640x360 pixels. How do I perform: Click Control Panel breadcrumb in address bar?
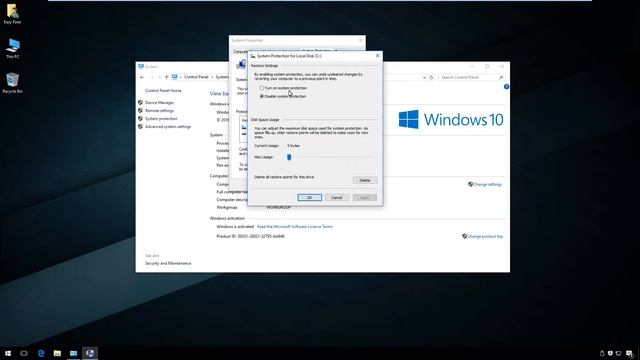pyautogui.click(x=196, y=77)
